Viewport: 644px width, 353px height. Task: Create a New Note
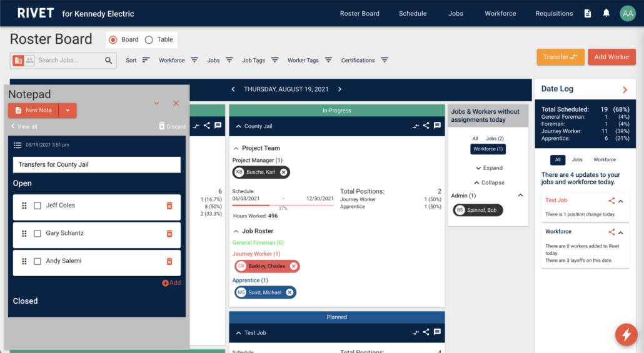34,111
